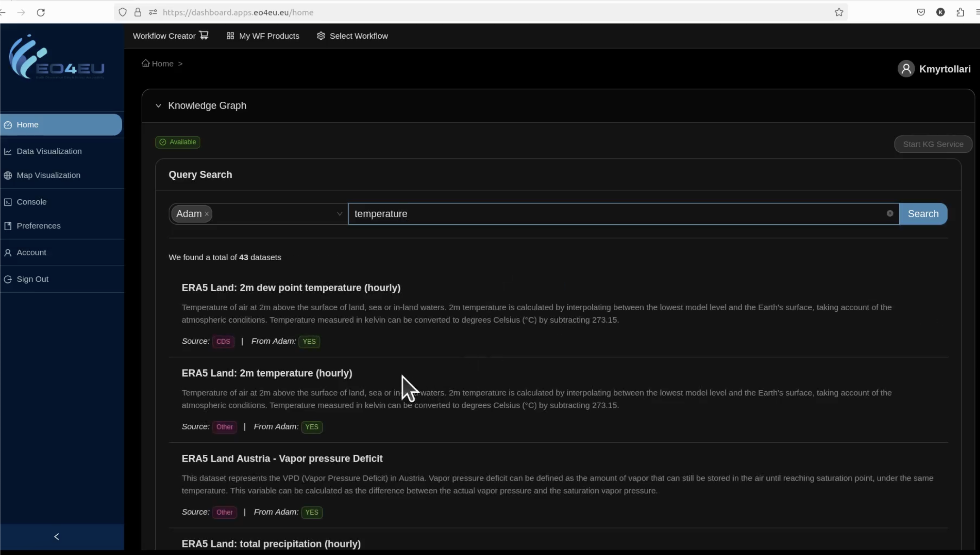The width and height of the screenshot is (980, 555).
Task: Click the Account person icon
Action: [8, 253]
